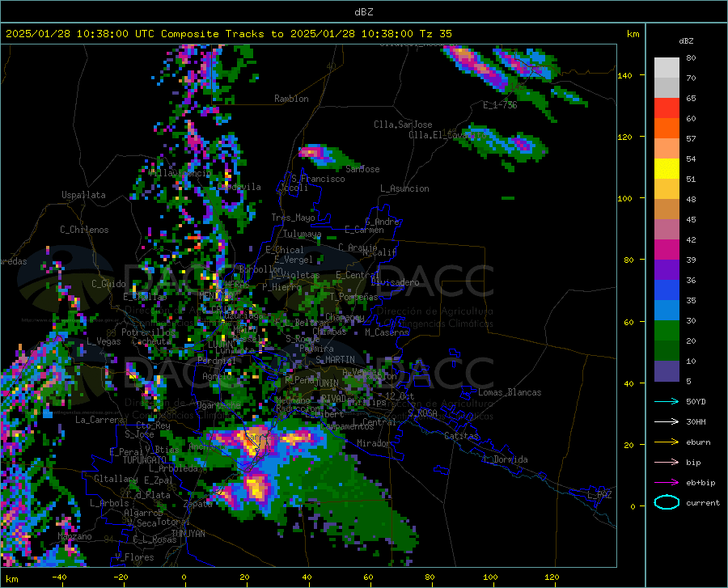The image size is (728, 588).
Task: Click the Divisadero place label
Action: [x=395, y=282]
